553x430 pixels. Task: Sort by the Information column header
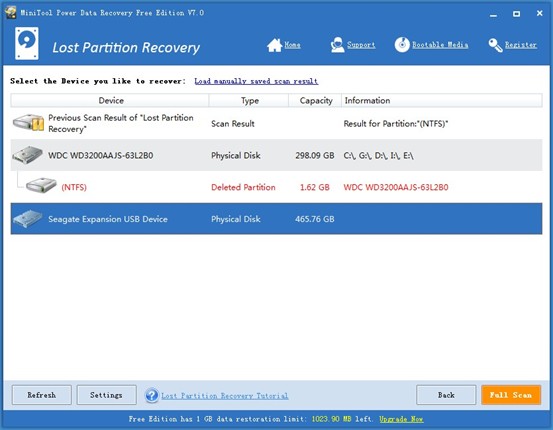pyautogui.click(x=442, y=101)
